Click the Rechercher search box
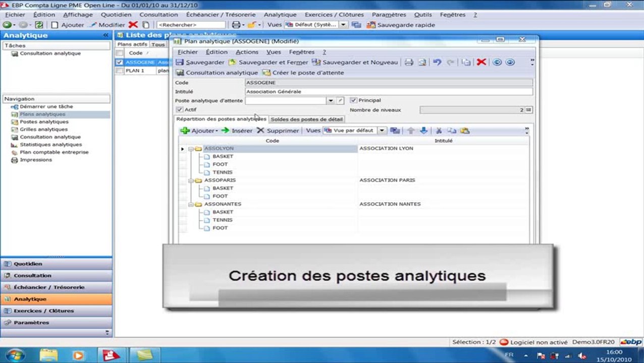644x363 pixels. tap(191, 25)
